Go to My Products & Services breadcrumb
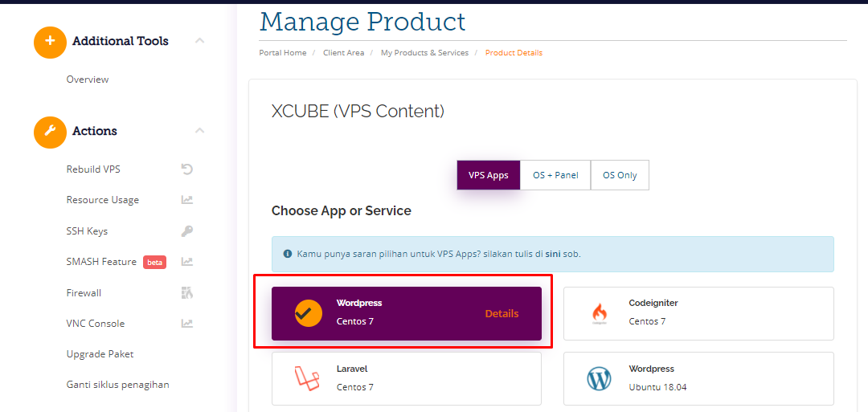The width and height of the screenshot is (868, 412). pos(424,53)
